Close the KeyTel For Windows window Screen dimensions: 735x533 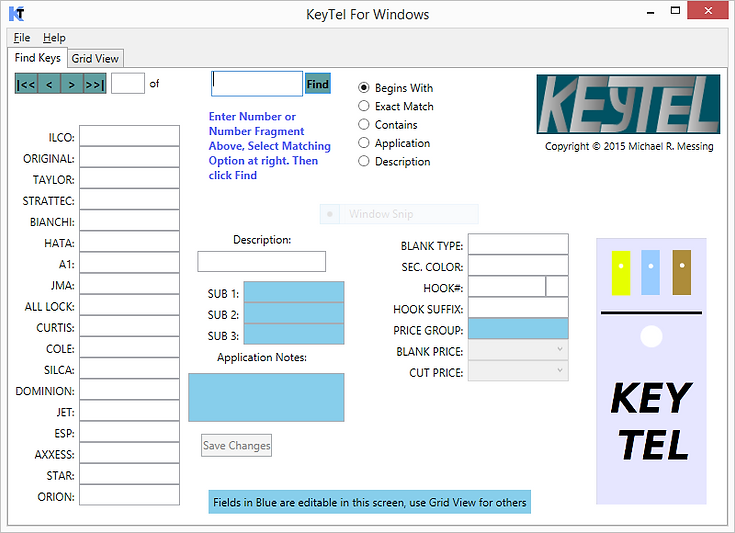tap(708, 10)
